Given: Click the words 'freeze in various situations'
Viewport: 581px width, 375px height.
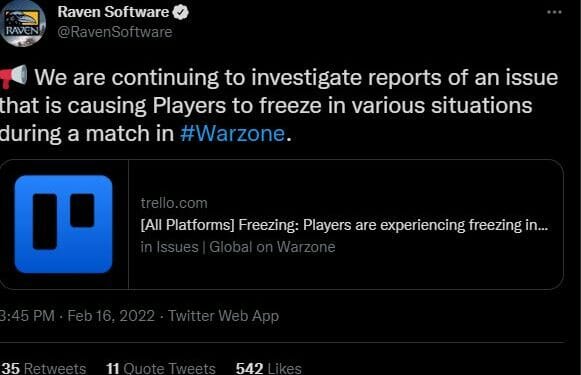Looking at the screenshot, I should pos(395,106).
